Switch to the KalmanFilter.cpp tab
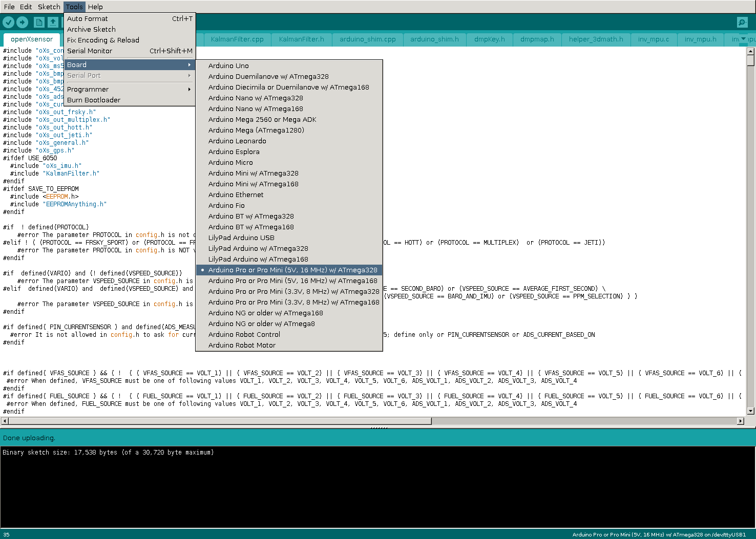 (237, 39)
